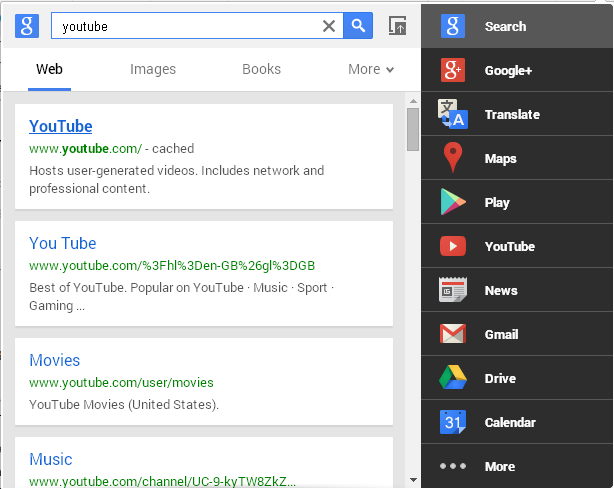The image size is (614, 489).
Task: Open results in new window icon
Action: [x=397, y=26]
